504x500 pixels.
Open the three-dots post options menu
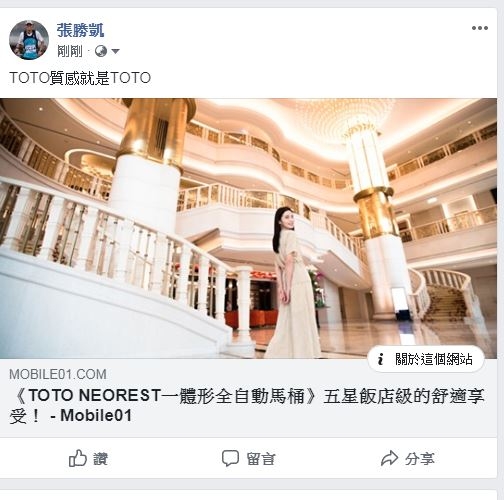click(480, 28)
